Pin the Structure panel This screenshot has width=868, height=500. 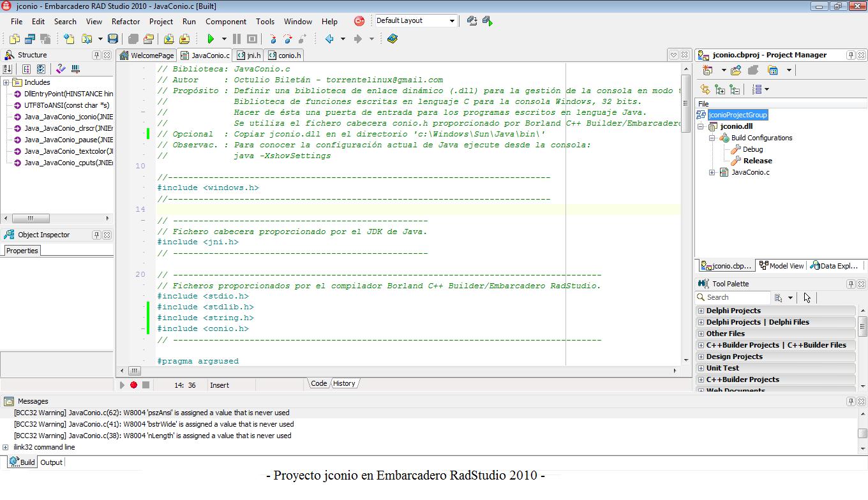(96, 55)
